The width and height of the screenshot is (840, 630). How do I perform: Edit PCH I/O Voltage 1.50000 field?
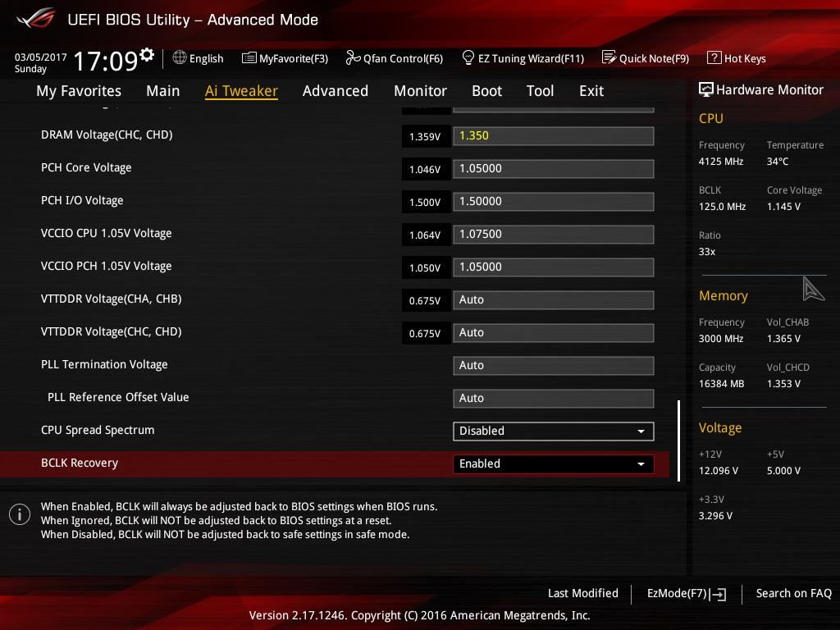554,202
